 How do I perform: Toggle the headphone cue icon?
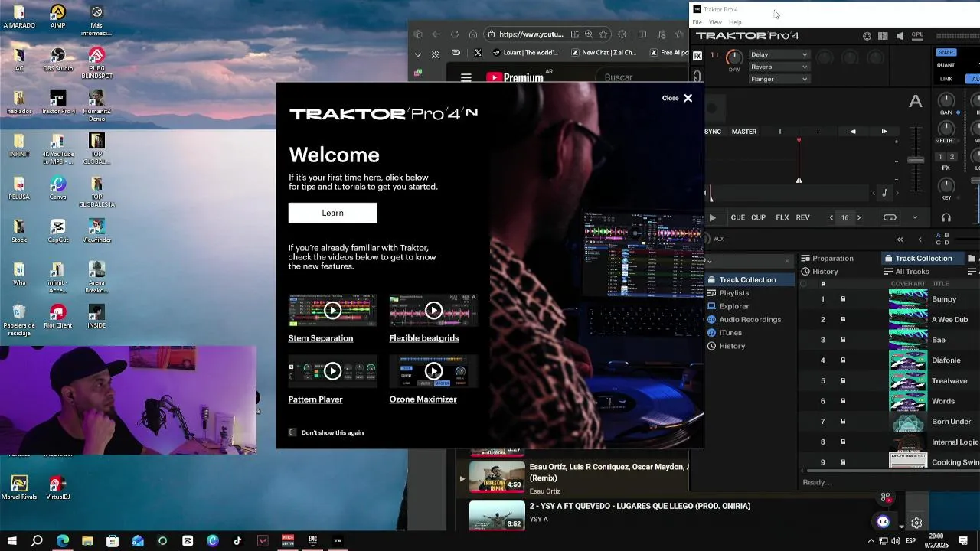(x=946, y=217)
